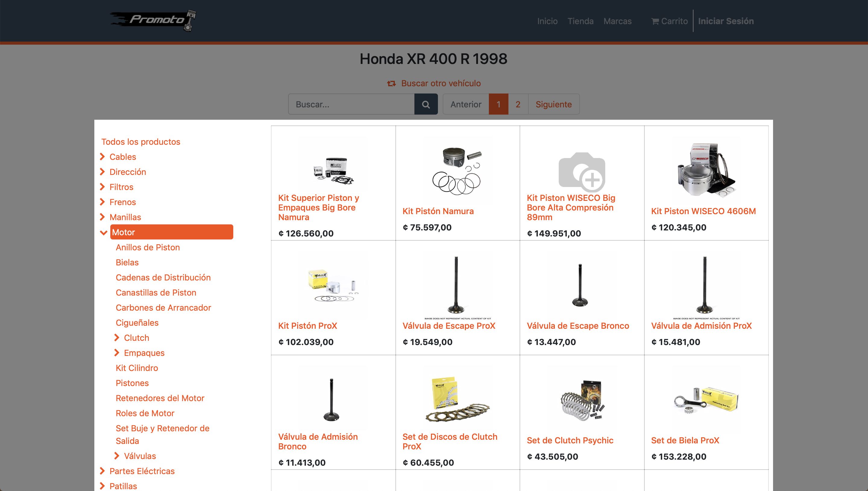Image resolution: width=868 pixels, height=491 pixels.
Task: Click Anterior pagination button
Action: [466, 104]
